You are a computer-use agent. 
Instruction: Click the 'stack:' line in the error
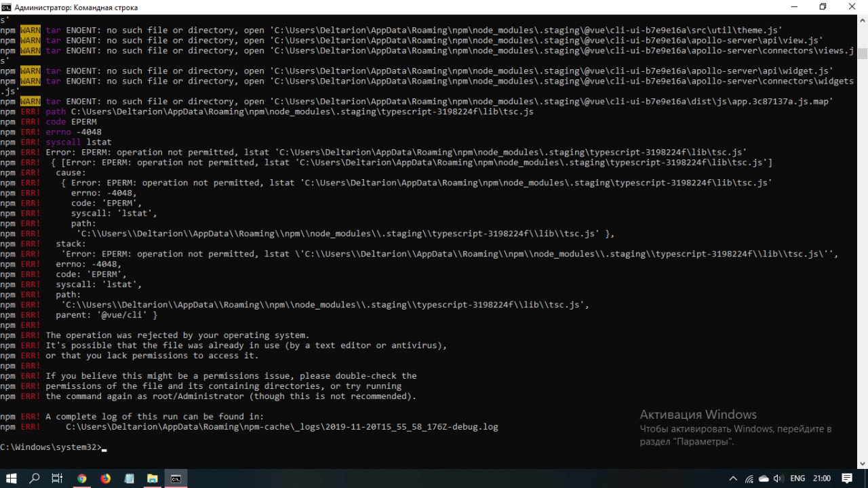(71, 244)
